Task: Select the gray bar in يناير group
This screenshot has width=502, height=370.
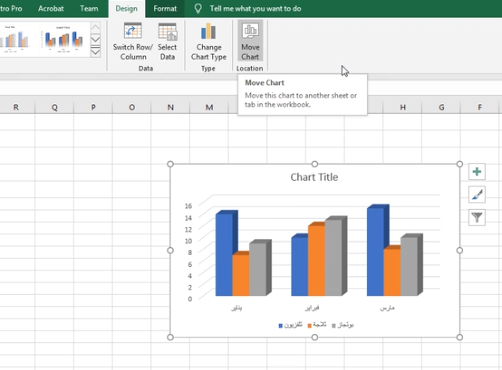Action: point(258,268)
